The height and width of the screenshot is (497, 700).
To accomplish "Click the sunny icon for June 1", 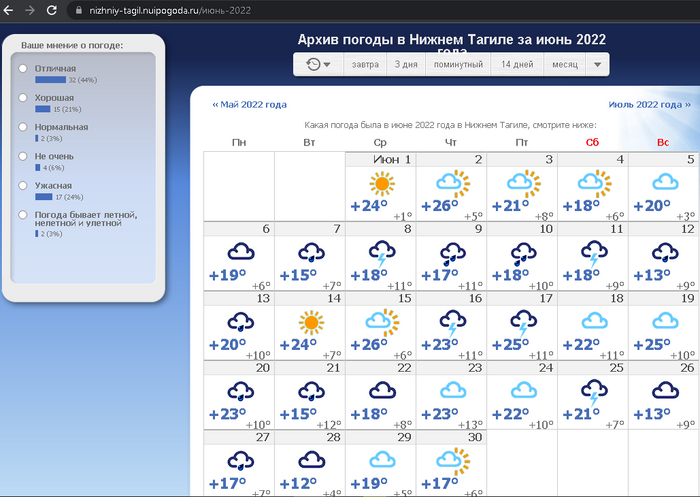I will coord(381,185).
